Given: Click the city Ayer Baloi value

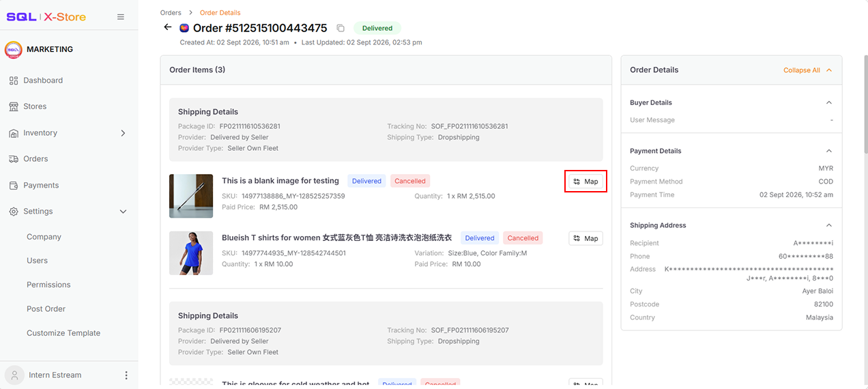Looking at the screenshot, I should tap(818, 291).
